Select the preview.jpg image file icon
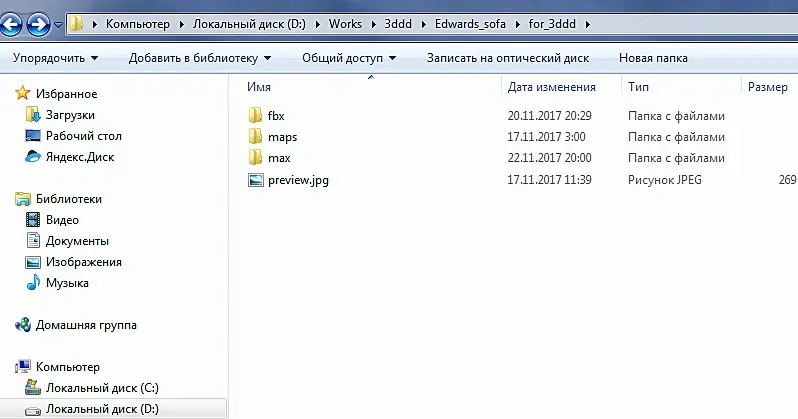798x419 pixels. point(255,180)
